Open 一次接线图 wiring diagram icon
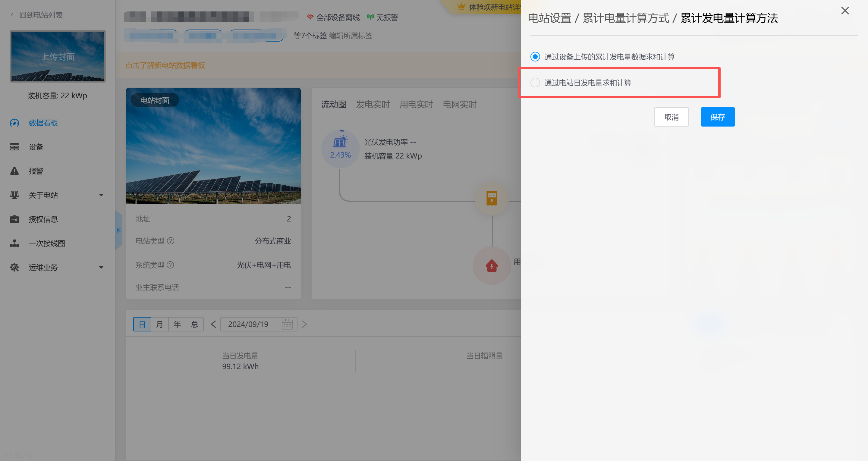 [14, 243]
